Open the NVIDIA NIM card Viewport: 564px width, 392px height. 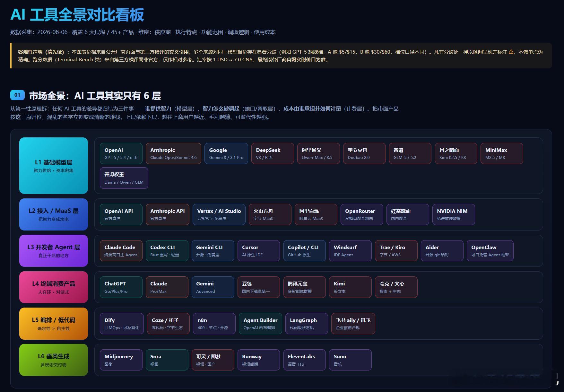454,214
